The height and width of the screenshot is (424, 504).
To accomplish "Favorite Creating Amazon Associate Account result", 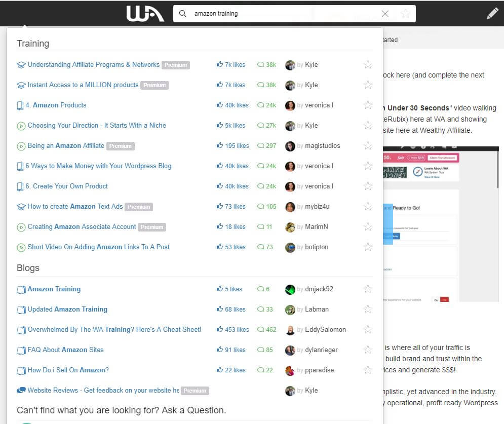I will click(x=368, y=226).
